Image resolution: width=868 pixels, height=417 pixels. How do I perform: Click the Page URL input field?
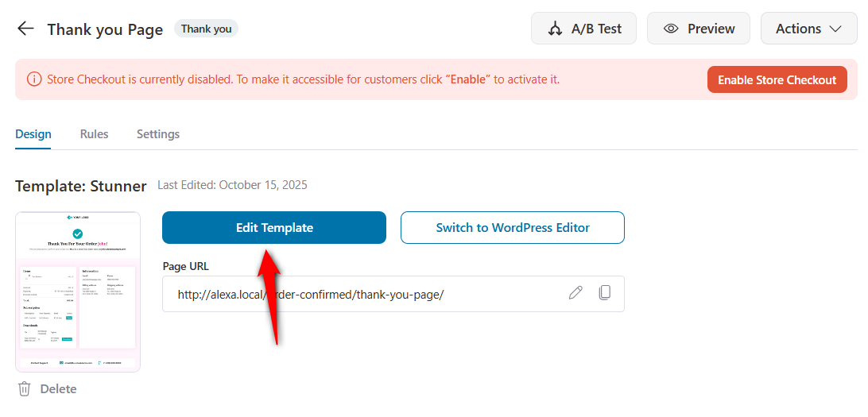pyautogui.click(x=358, y=294)
